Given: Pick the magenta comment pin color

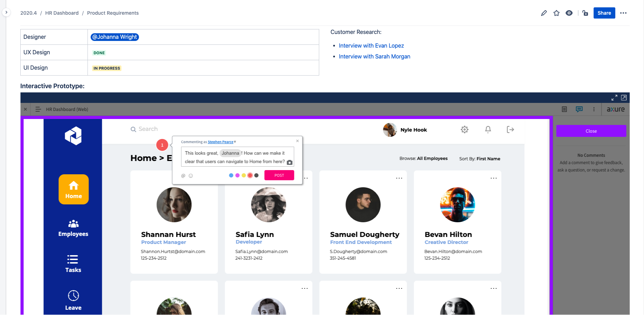Looking at the screenshot, I should point(237,175).
